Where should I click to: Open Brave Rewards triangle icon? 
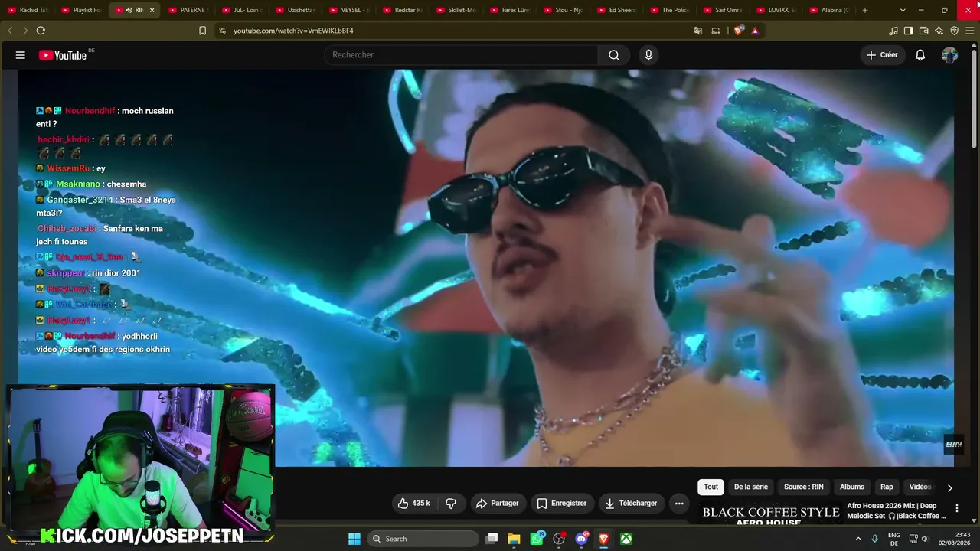click(x=755, y=31)
